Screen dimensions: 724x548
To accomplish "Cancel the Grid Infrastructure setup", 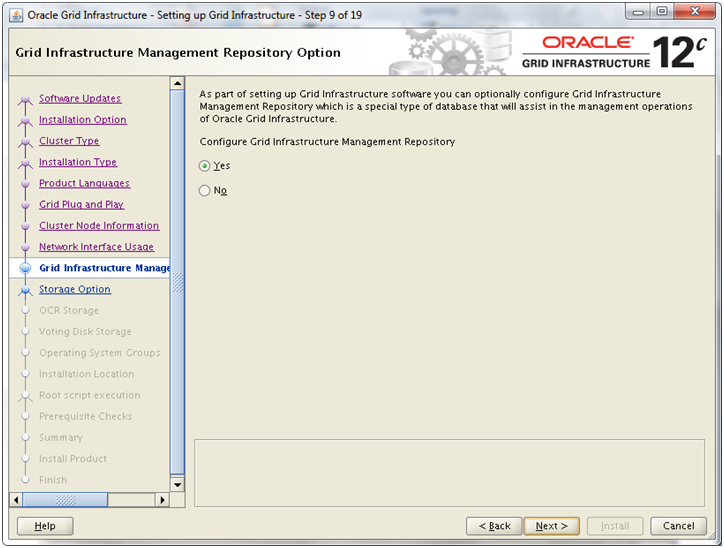I will pyautogui.click(x=678, y=526).
